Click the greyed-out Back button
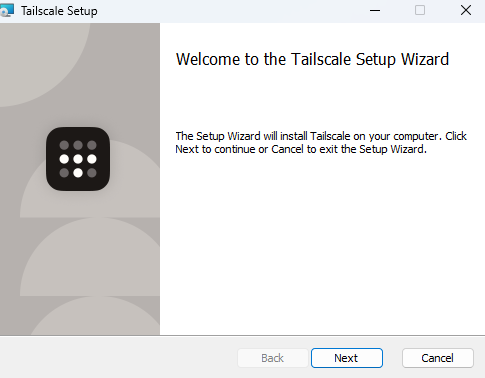485x378 pixels. click(x=273, y=358)
